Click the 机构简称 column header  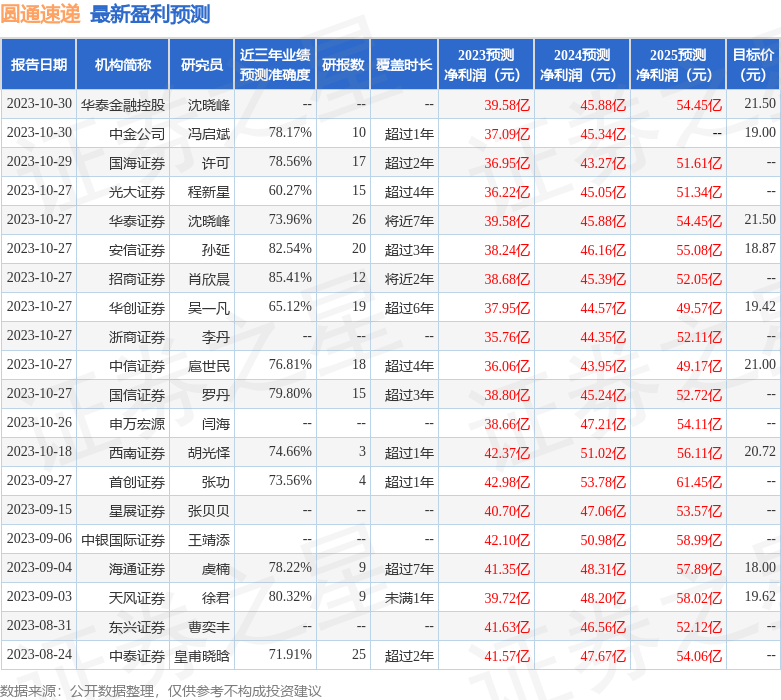[x=123, y=64]
